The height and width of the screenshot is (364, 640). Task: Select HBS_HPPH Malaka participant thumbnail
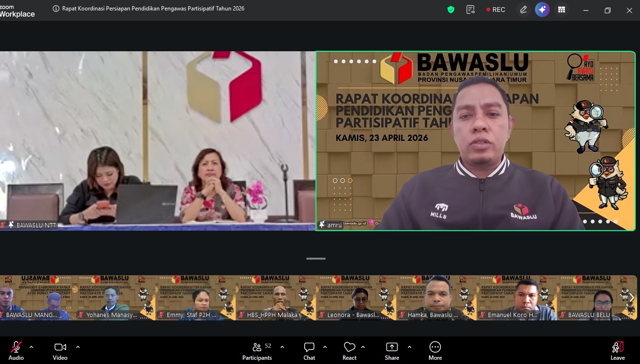pyautogui.click(x=276, y=298)
